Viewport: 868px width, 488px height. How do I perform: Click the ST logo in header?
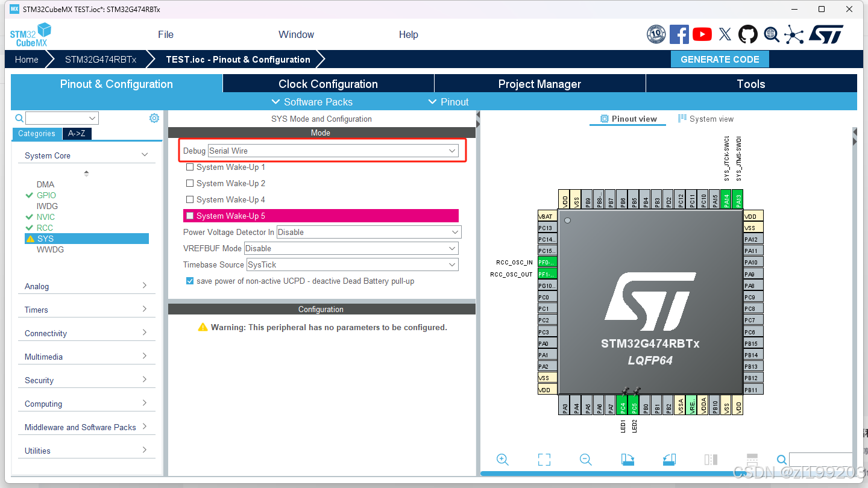pyautogui.click(x=826, y=34)
